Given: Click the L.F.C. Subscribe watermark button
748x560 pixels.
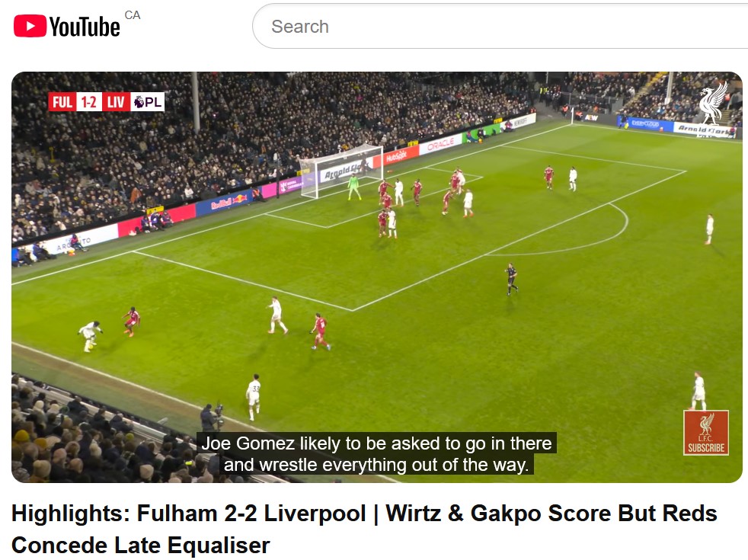Looking at the screenshot, I should click(705, 433).
